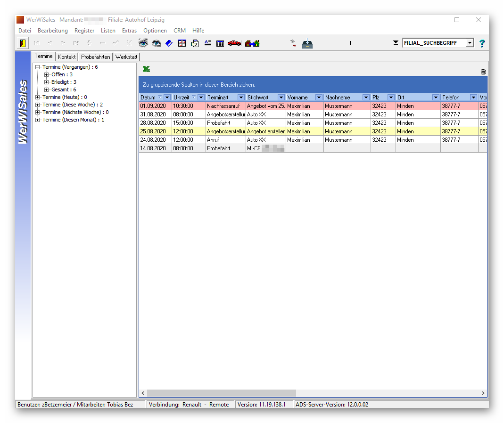Open the Plz column filter dropdown
This screenshot has width=504, height=423.
(x=391, y=98)
